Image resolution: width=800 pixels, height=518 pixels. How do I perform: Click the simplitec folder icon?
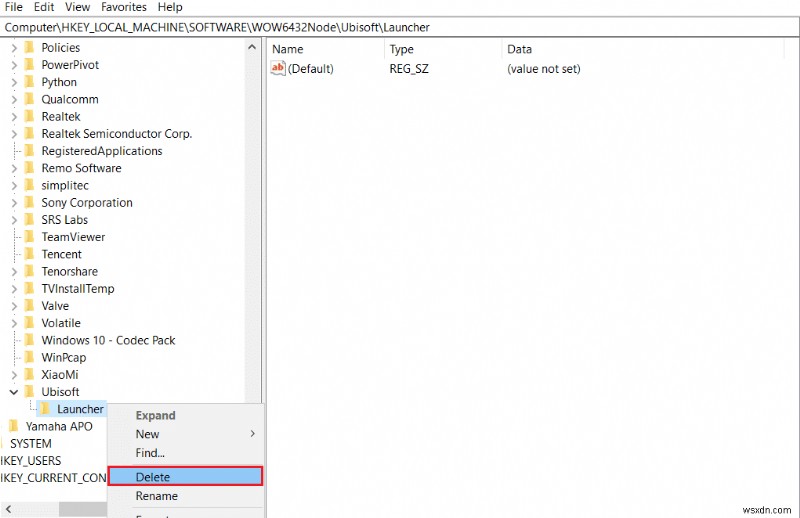coord(30,185)
